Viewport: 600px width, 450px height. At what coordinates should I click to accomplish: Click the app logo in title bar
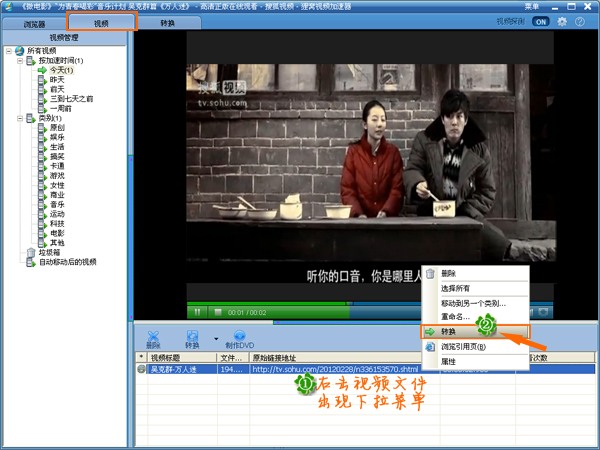pos(8,6)
